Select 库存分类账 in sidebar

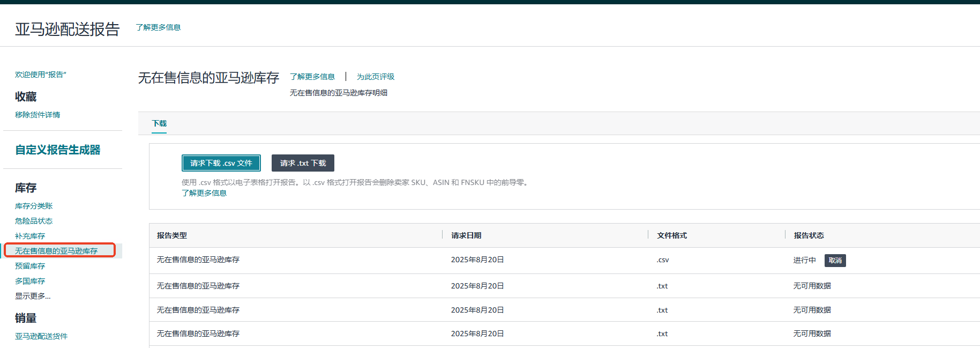click(x=34, y=206)
